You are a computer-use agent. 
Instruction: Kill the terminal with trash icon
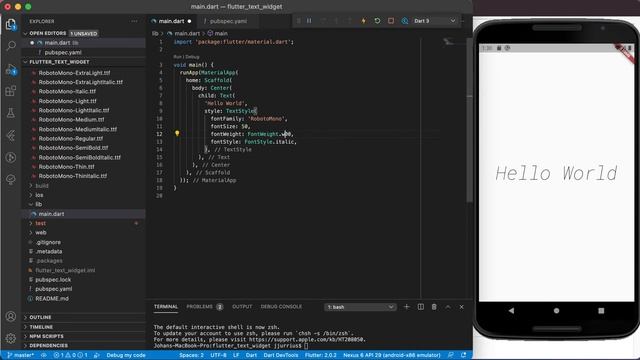pos(434,307)
